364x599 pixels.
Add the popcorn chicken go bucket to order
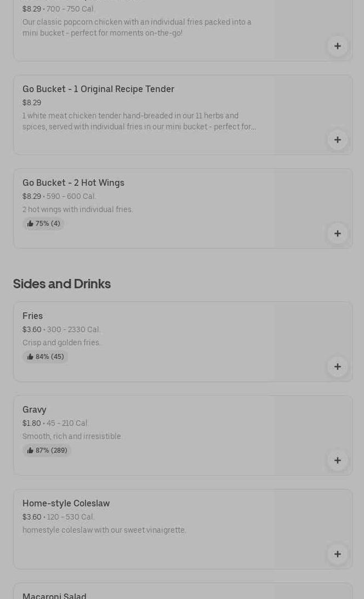337,46
